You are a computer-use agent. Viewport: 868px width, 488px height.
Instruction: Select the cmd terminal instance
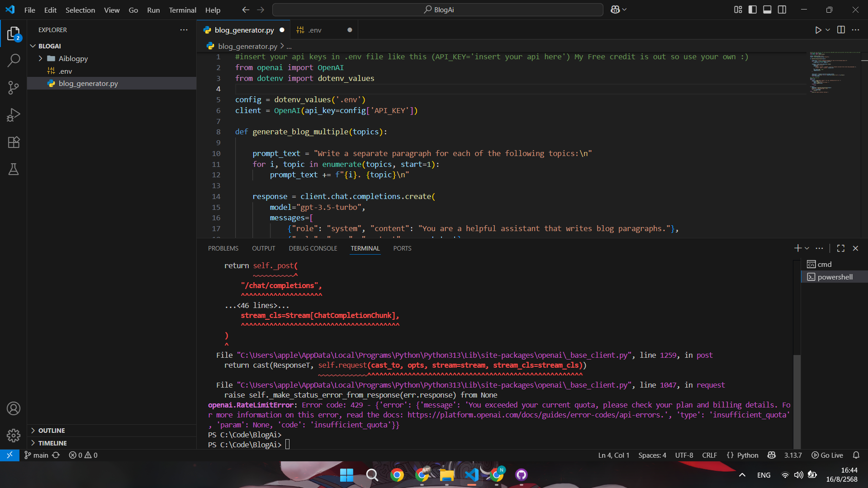coord(834,264)
